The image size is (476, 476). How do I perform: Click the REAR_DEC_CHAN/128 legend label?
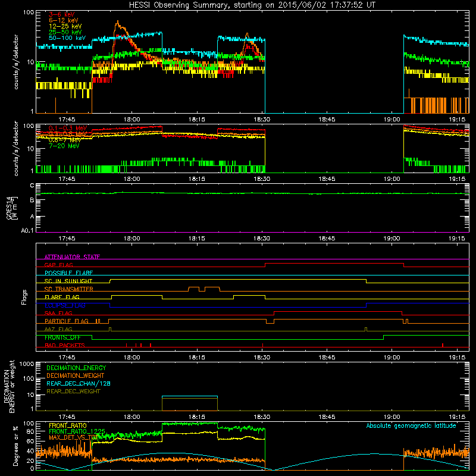(79, 384)
